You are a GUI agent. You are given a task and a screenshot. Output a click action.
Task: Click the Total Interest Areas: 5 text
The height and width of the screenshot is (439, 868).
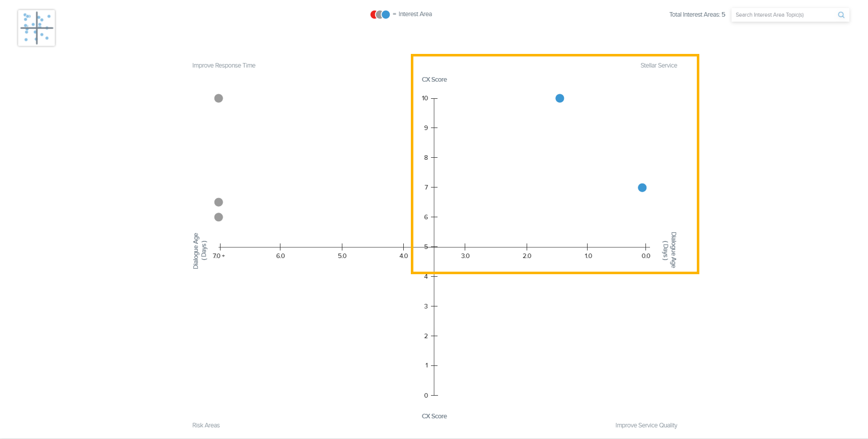click(x=697, y=15)
